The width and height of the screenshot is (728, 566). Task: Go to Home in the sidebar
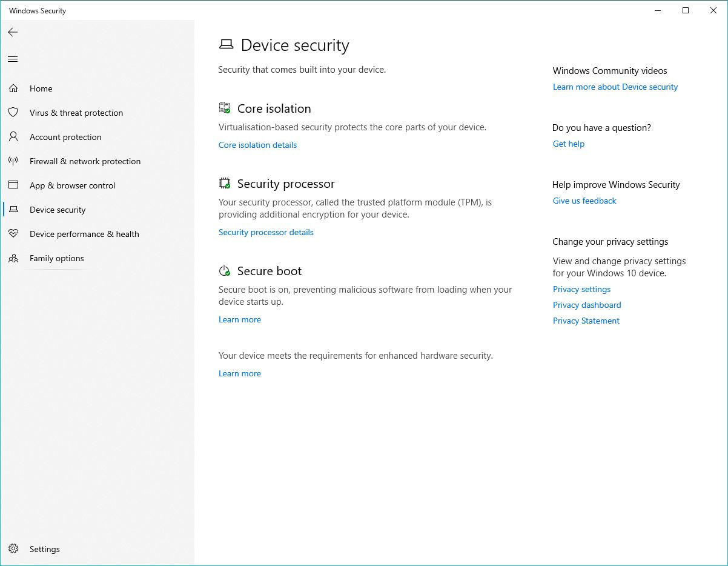[97, 88]
